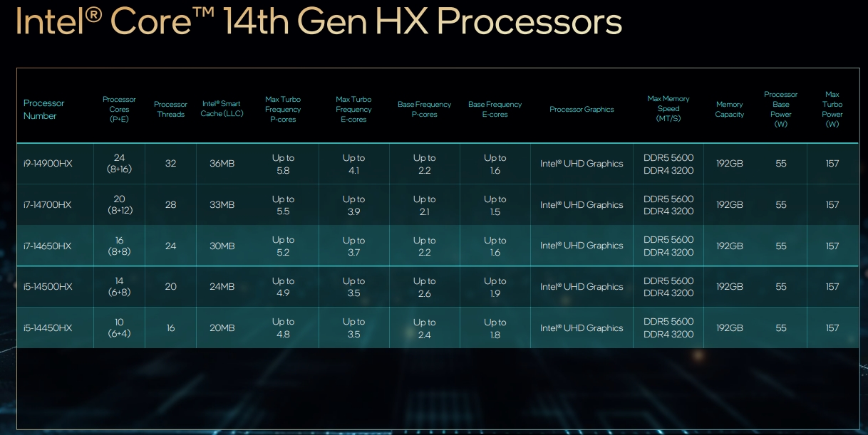Click the Processor Base Power (W) header
This screenshot has height=435, width=868.
pyautogui.click(x=780, y=109)
